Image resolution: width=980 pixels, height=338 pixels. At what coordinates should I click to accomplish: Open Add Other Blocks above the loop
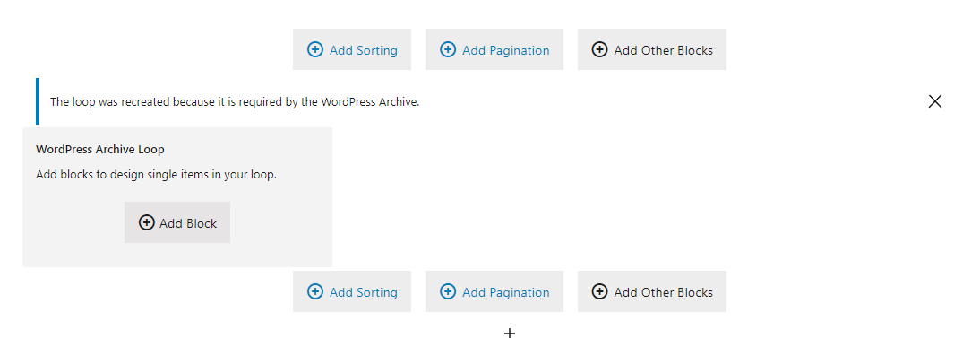(x=652, y=49)
